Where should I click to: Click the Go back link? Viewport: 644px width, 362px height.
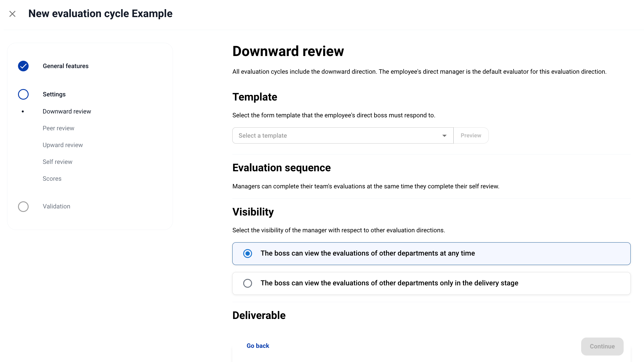point(258,346)
